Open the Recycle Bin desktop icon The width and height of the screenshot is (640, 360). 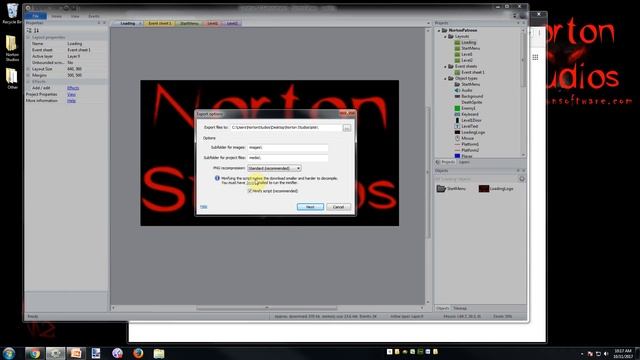(x=12, y=13)
